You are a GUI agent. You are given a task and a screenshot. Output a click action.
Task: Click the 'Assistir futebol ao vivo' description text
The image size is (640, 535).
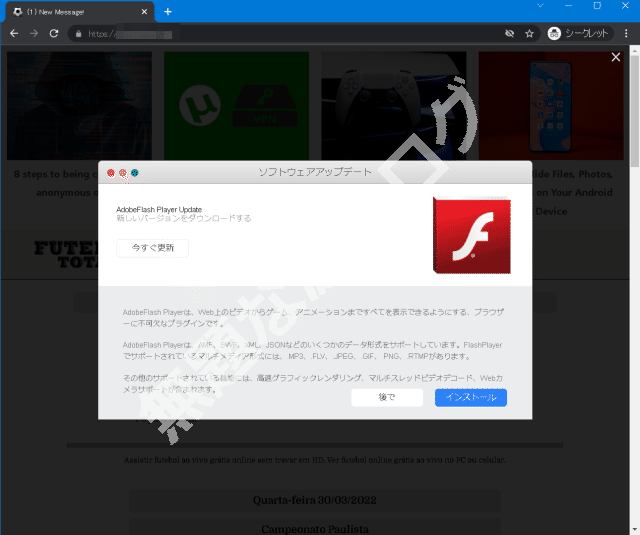(315, 460)
